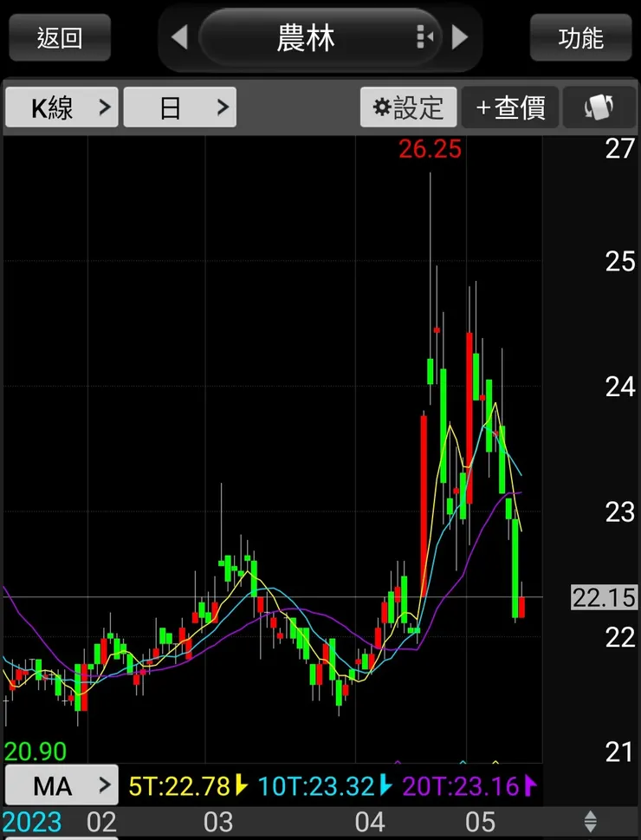Select the 10T:23.32 moving average value
Image resolution: width=641 pixels, height=840 pixels.
[316, 786]
